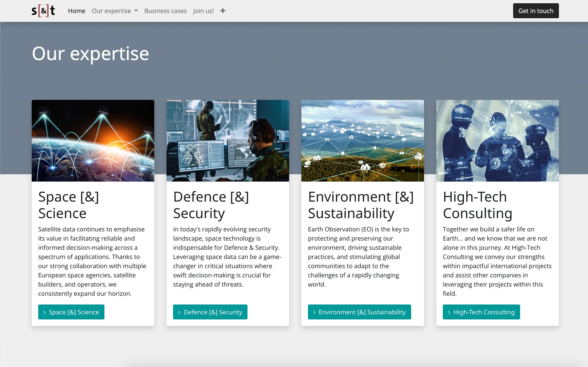Go to Business cases page
This screenshot has height=367, width=588.
165,11
